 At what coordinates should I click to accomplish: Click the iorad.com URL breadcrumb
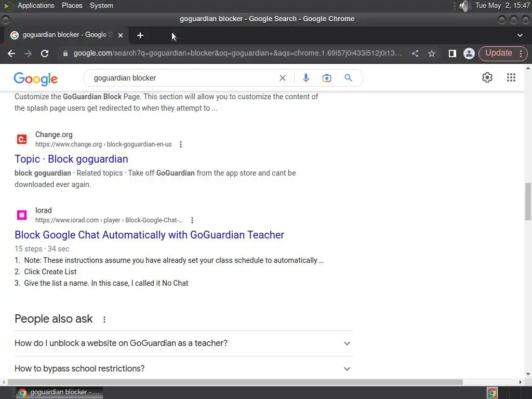click(x=109, y=220)
